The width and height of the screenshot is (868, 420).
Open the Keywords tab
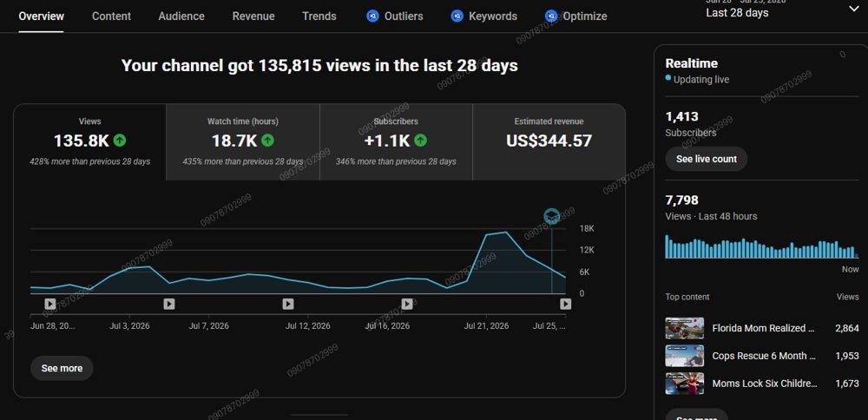pos(483,16)
